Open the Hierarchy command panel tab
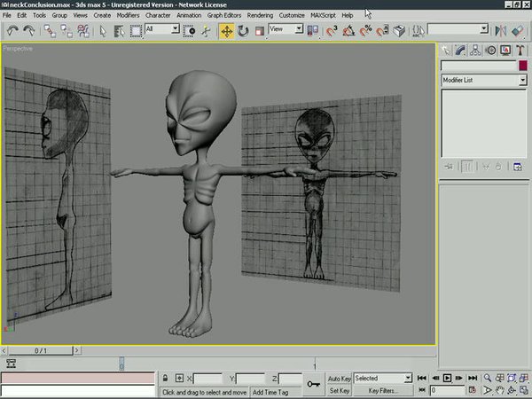The width and height of the screenshot is (532, 399). tap(473, 49)
